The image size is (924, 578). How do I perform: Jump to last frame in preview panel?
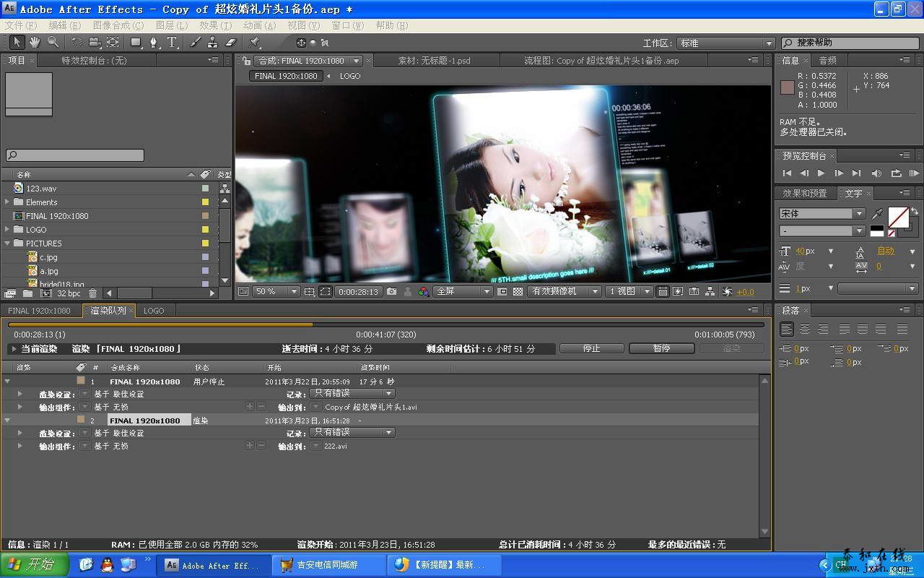[x=856, y=173]
